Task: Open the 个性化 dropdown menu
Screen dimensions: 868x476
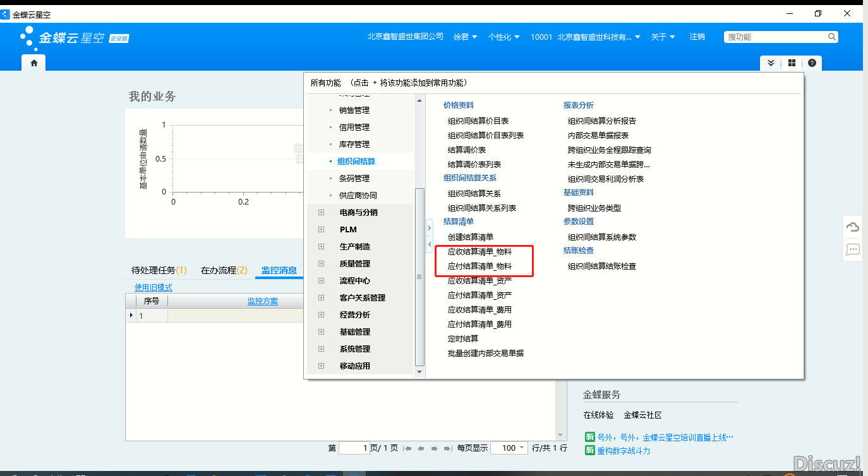Action: (503, 37)
